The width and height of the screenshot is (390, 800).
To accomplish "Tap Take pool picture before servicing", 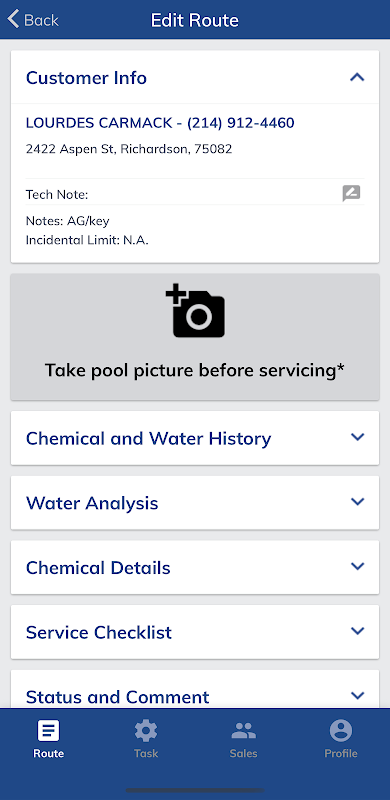I will 195,370.
